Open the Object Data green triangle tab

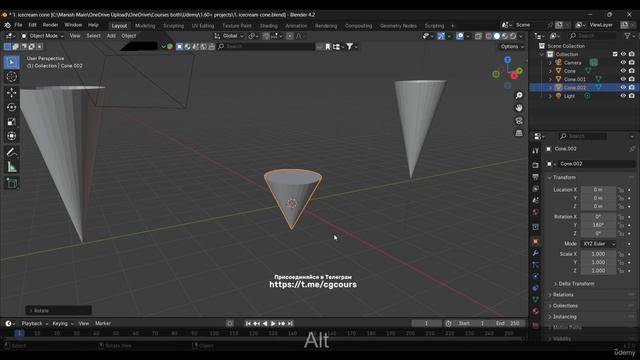pyautogui.click(x=536, y=300)
